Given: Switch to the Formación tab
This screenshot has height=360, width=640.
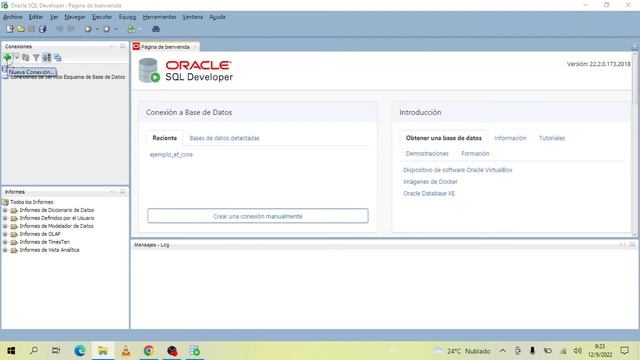Looking at the screenshot, I should coord(475,153).
